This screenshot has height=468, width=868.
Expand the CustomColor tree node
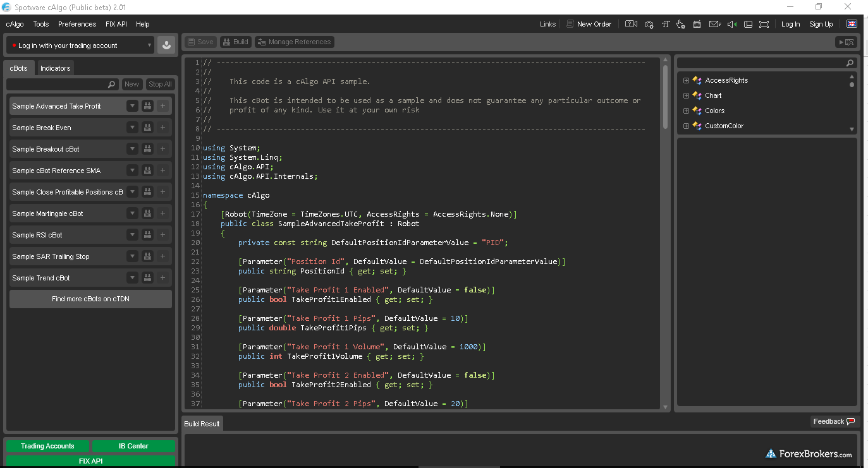tap(686, 126)
